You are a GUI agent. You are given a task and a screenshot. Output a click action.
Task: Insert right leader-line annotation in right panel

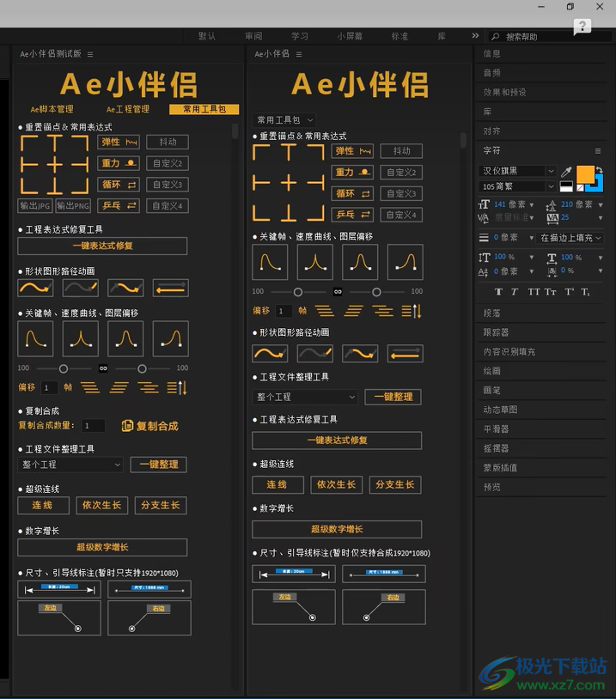[384, 607]
